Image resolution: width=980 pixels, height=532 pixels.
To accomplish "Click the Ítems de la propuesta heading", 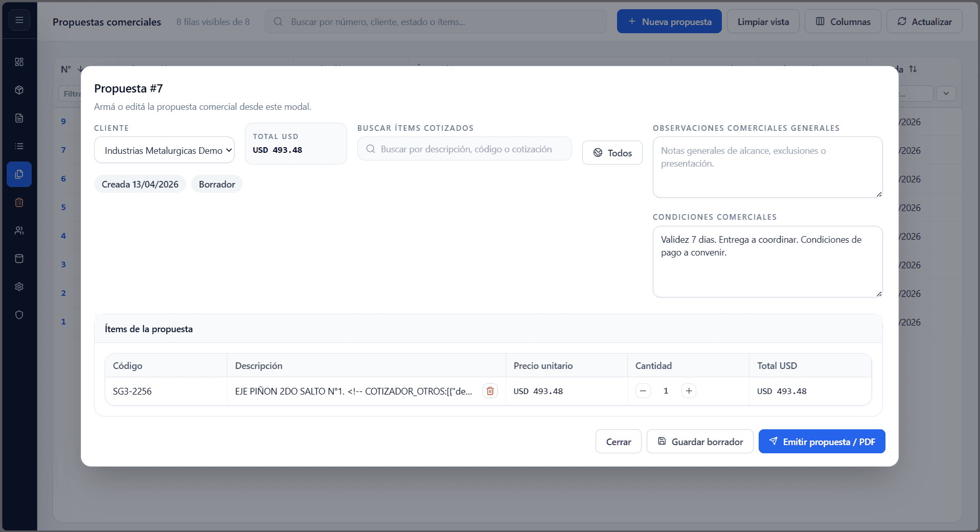I will click(149, 329).
